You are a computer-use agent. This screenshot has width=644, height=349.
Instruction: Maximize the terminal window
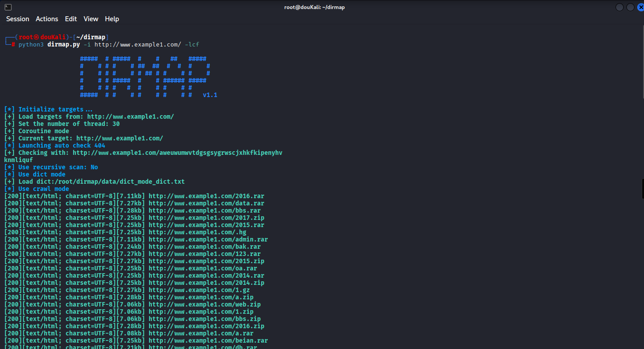tap(630, 7)
